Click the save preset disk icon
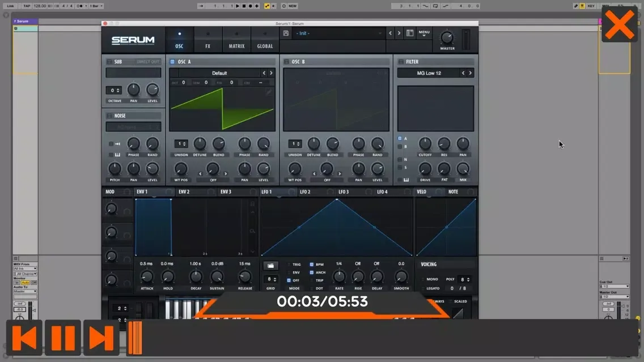This screenshot has width=644, height=362. [x=286, y=33]
